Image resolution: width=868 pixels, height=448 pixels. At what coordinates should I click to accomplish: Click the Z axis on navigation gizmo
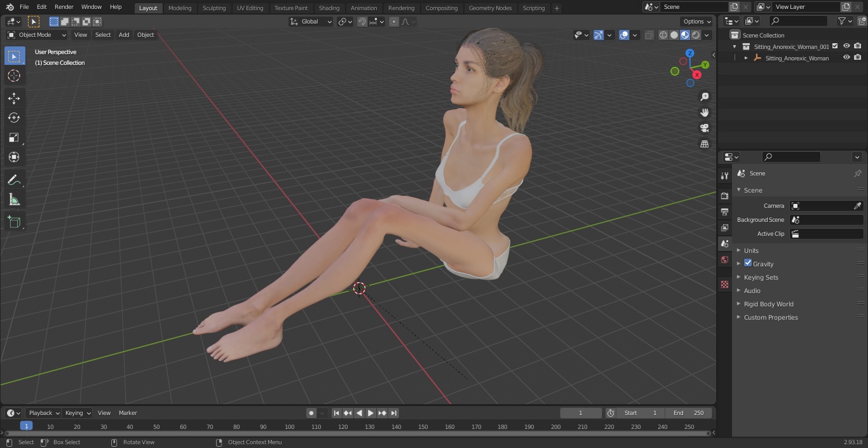pyautogui.click(x=689, y=53)
